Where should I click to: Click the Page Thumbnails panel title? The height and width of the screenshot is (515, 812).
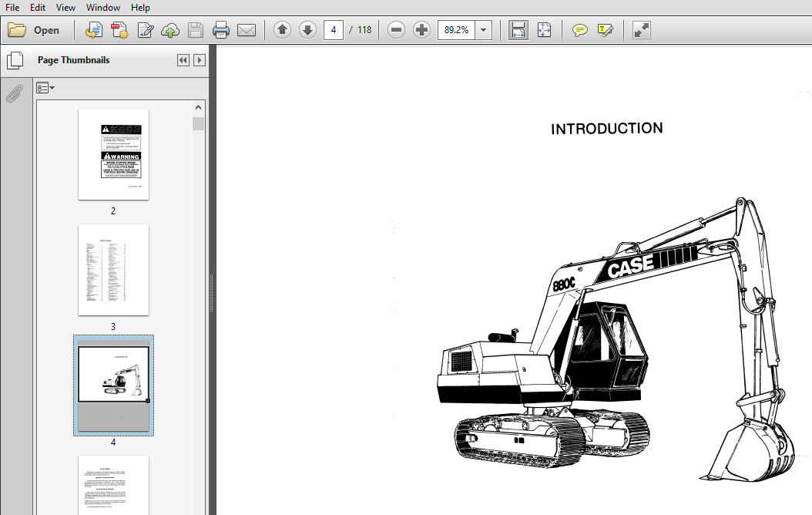point(73,60)
